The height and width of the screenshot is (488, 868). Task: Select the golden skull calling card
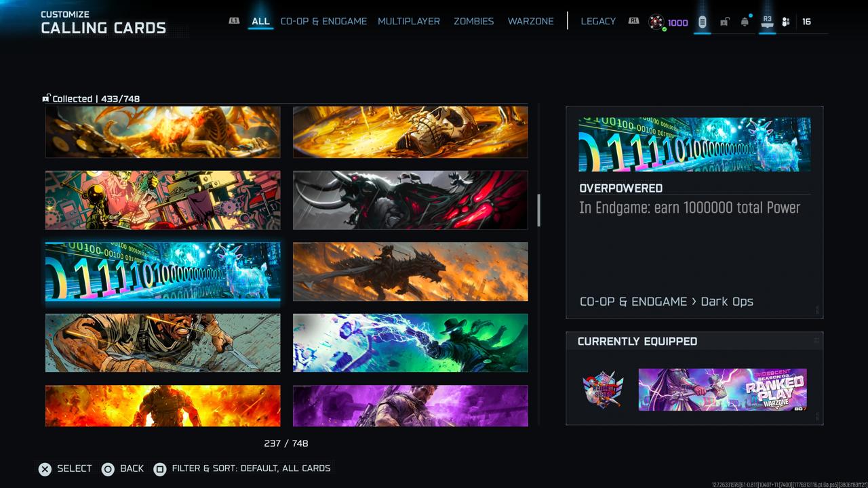pos(410,131)
